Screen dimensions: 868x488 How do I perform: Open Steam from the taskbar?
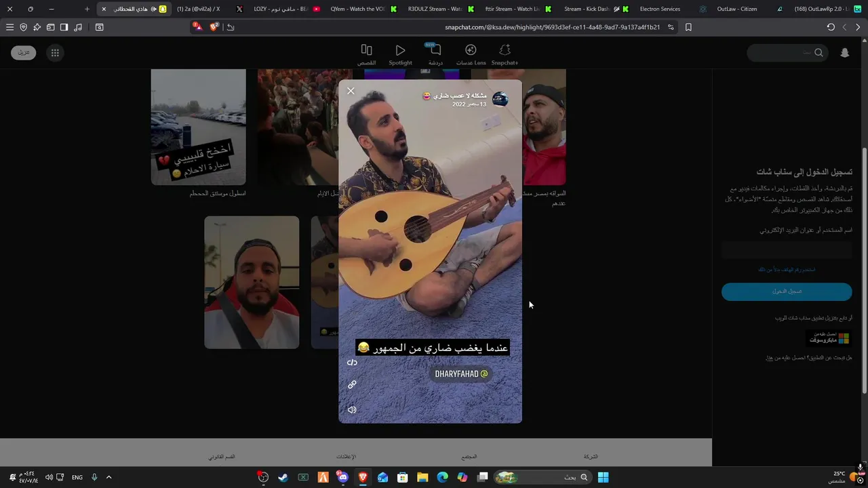[283, 477]
